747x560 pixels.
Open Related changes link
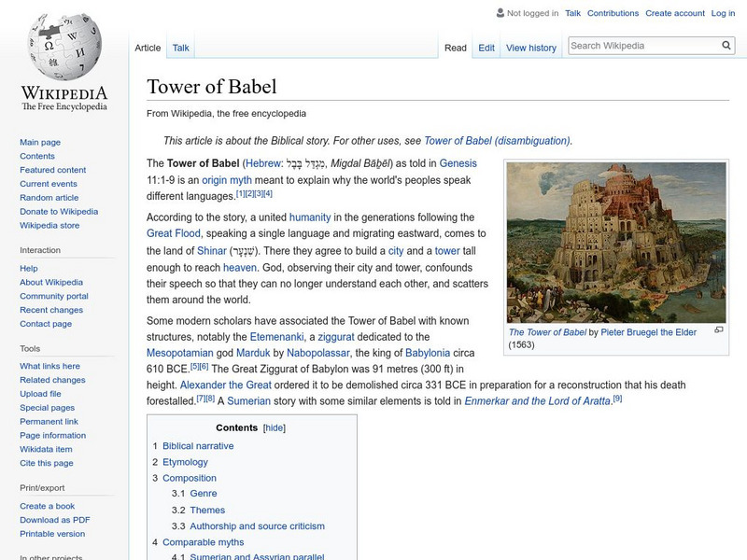[52, 380]
